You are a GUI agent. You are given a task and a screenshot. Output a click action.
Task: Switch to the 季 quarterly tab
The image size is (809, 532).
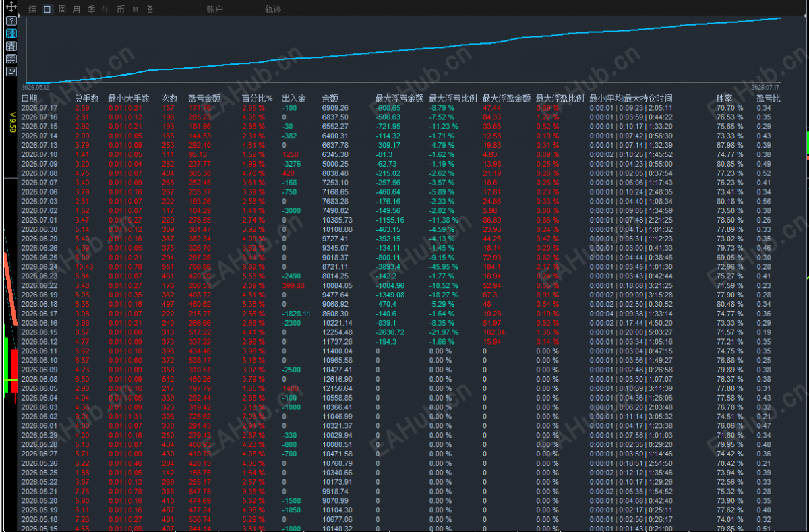[91, 9]
